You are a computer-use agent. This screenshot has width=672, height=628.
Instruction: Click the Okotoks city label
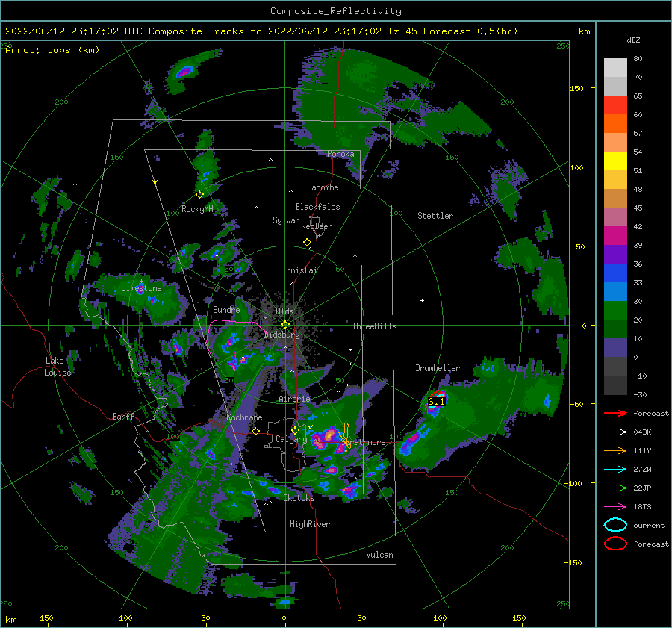pyautogui.click(x=299, y=498)
